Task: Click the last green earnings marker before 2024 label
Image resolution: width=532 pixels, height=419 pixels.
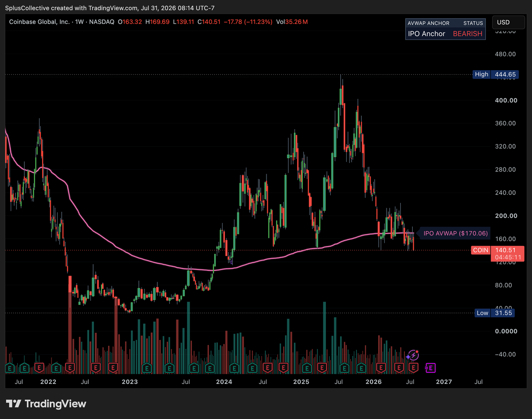Action: point(209,368)
